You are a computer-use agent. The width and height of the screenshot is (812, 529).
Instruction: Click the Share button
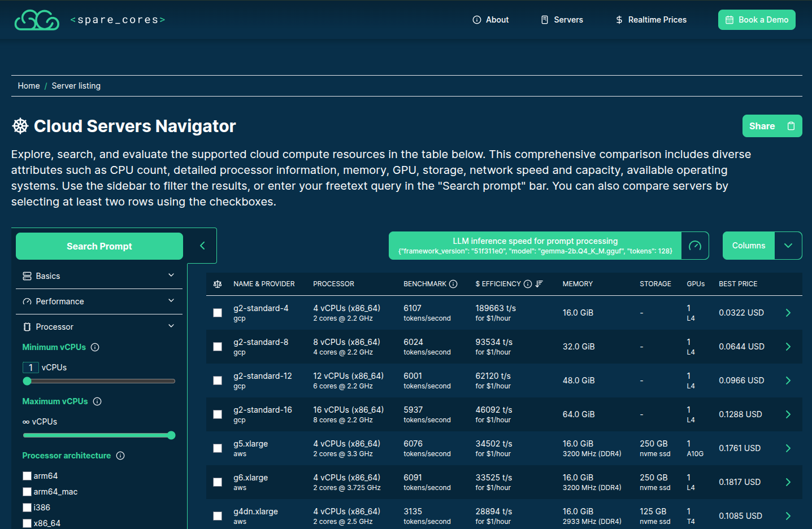pyautogui.click(x=772, y=126)
